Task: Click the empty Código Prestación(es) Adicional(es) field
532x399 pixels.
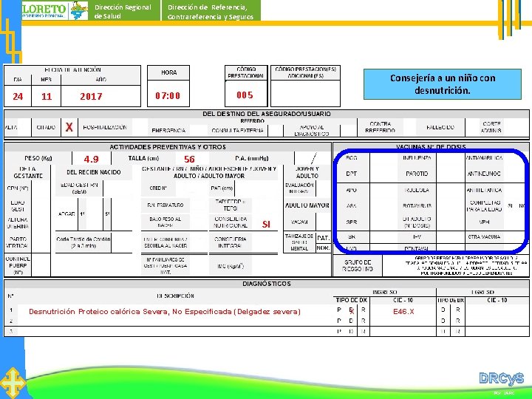Action: click(x=305, y=93)
